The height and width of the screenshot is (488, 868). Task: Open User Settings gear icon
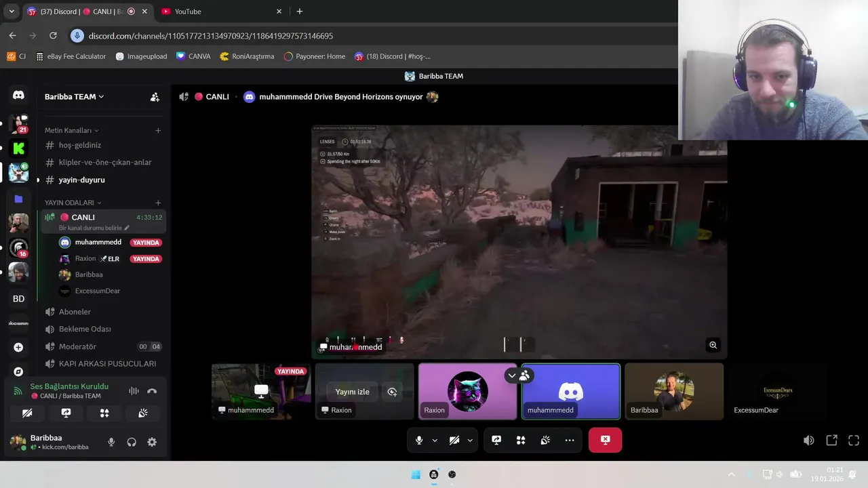[x=152, y=442]
